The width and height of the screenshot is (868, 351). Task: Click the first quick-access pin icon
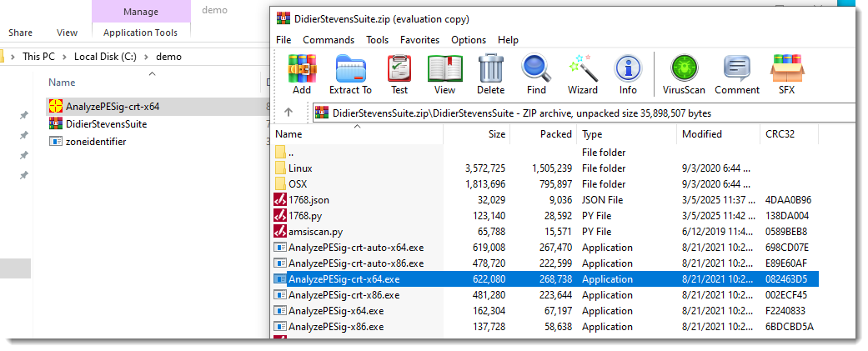[x=24, y=115]
